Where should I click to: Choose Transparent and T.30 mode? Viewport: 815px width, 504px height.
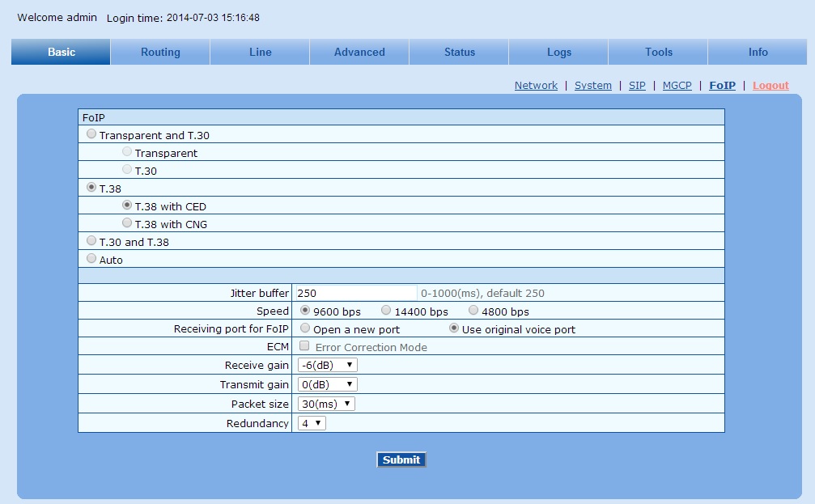pyautogui.click(x=91, y=134)
